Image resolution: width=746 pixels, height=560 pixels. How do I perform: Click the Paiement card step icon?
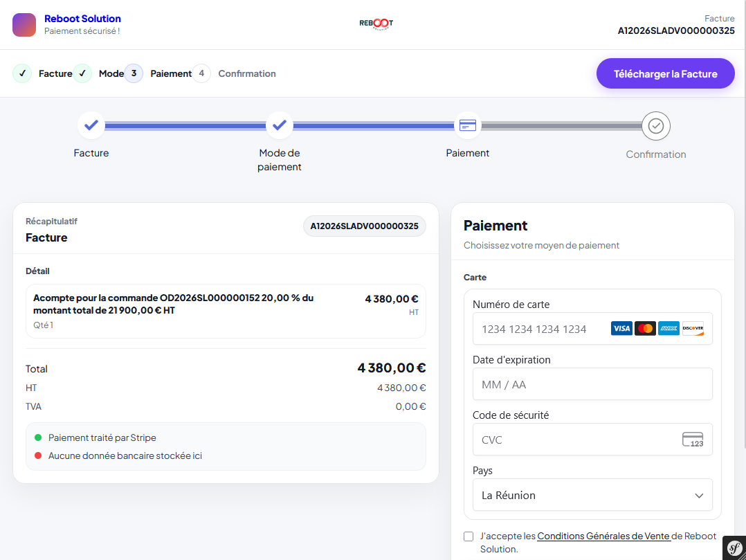coord(468,125)
